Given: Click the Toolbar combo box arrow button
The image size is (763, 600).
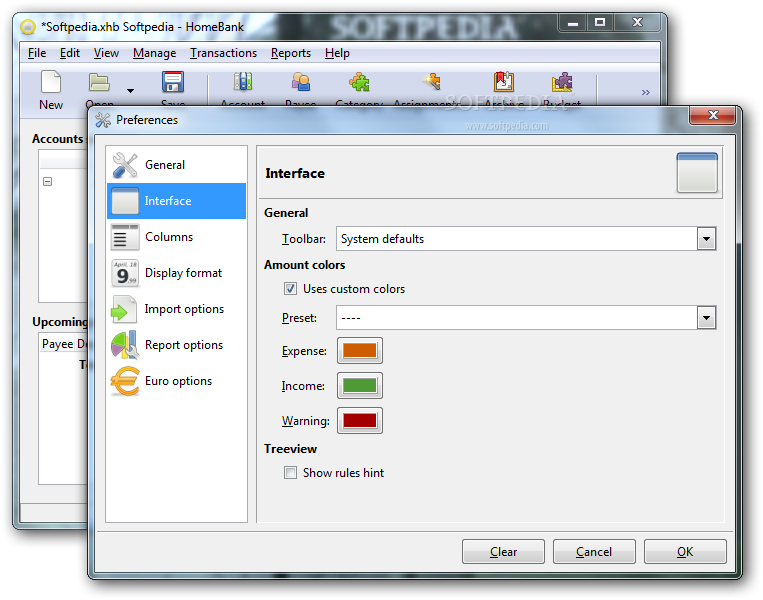Looking at the screenshot, I should [706, 239].
